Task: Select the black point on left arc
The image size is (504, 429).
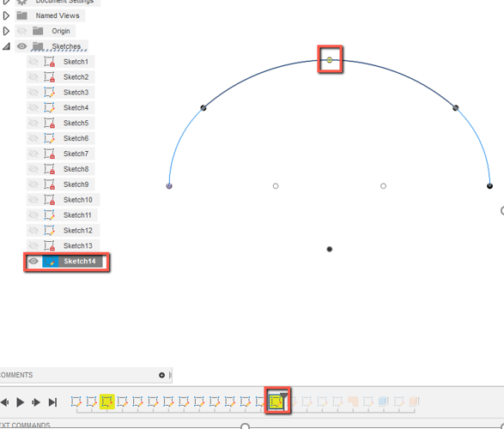Action: (x=203, y=107)
